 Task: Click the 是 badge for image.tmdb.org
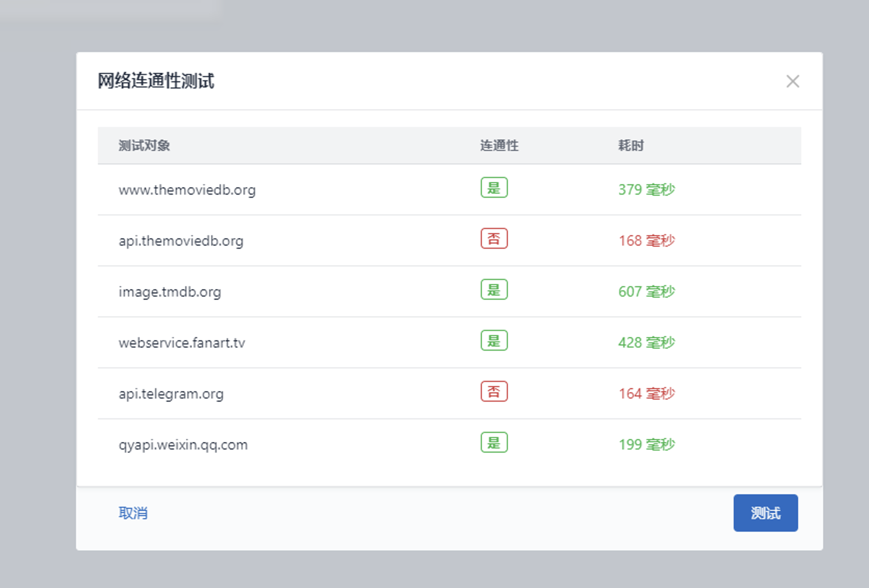[x=494, y=289]
